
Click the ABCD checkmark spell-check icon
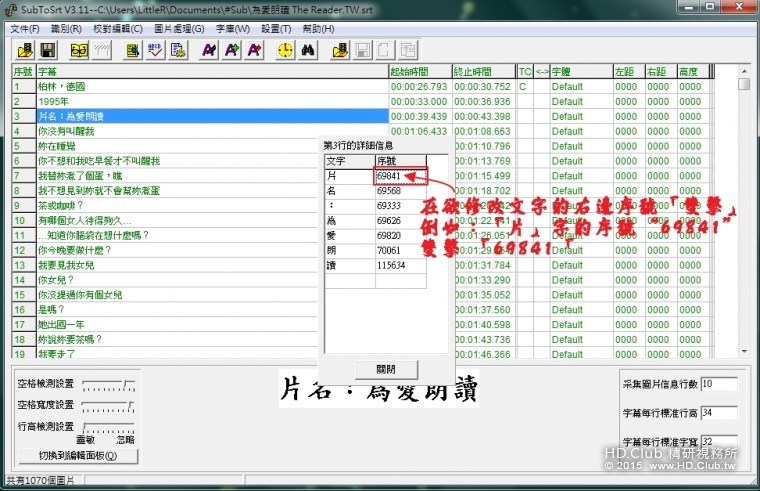tap(155, 50)
